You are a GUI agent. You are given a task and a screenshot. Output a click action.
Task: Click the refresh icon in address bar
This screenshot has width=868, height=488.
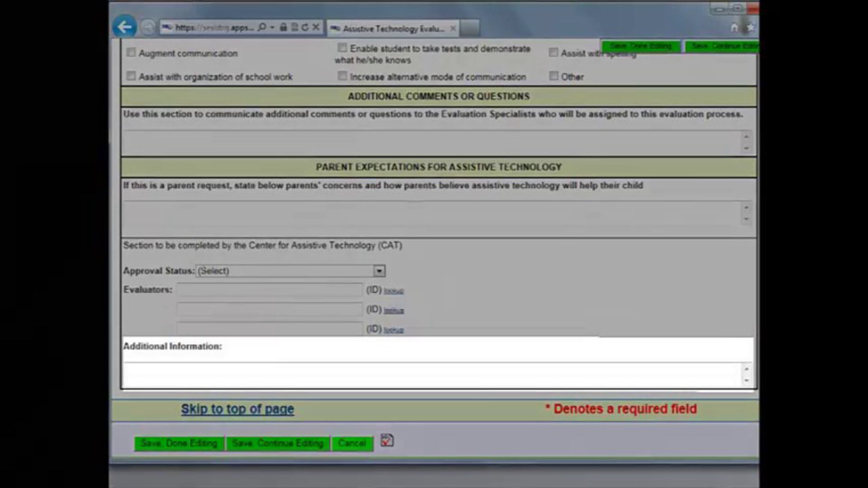pos(305,27)
